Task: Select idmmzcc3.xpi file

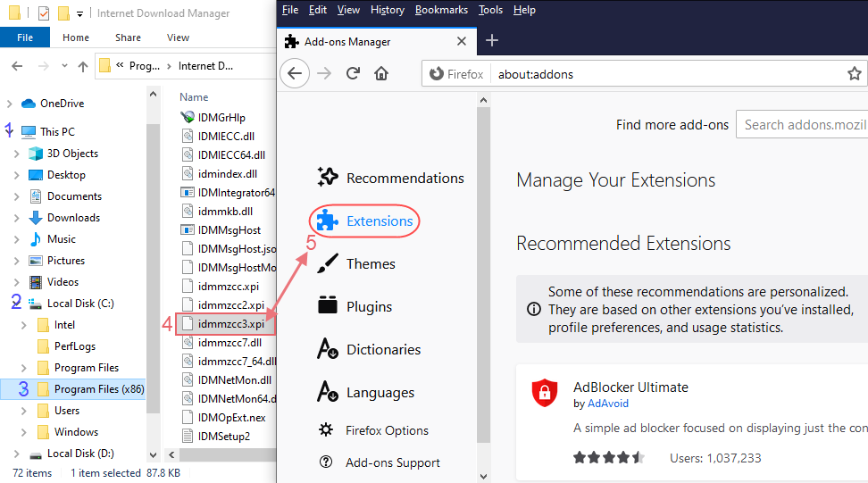Action: click(226, 324)
